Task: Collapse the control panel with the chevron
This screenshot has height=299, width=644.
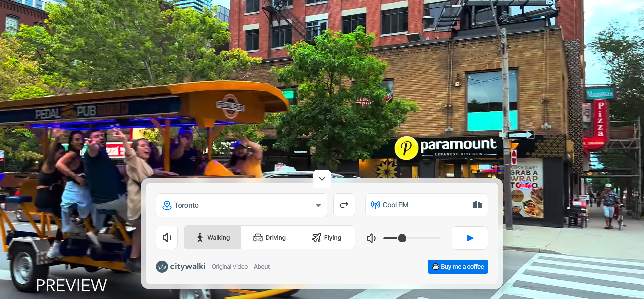Action: [322, 179]
